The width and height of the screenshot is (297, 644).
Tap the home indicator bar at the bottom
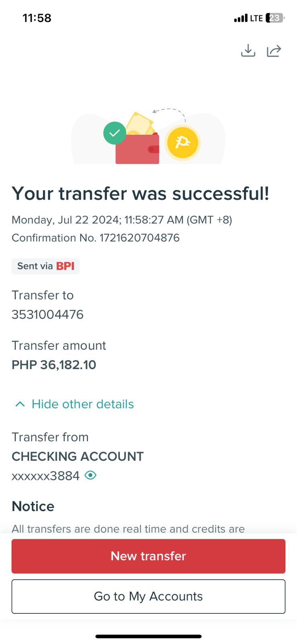[148, 636]
